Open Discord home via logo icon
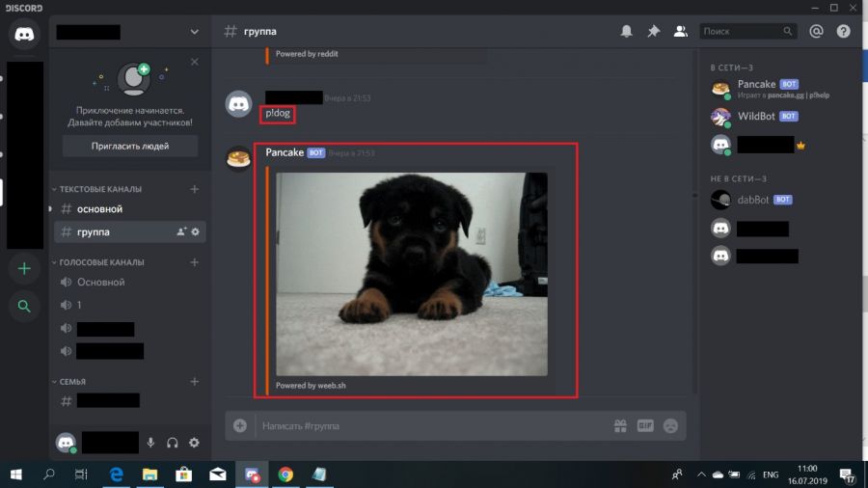This screenshot has width=868, height=488. (x=24, y=35)
